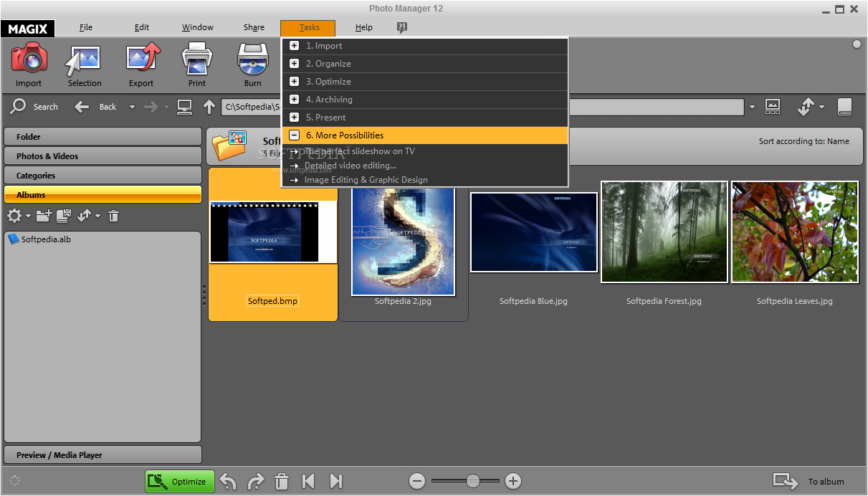The height and width of the screenshot is (496, 868).
Task: Click the Search magnifier icon
Action: click(x=18, y=107)
